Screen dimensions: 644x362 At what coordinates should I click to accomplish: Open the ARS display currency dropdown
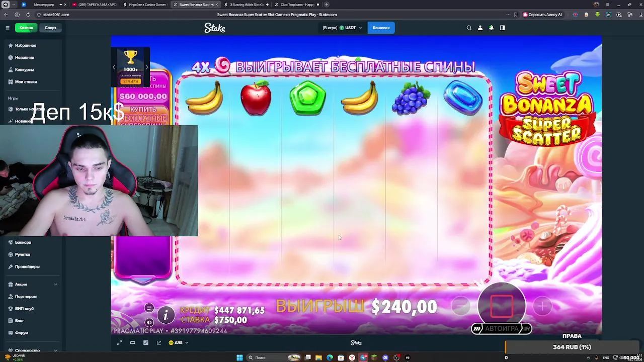click(x=178, y=343)
